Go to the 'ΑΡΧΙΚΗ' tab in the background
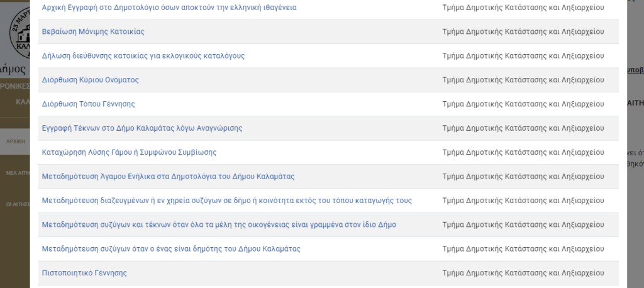The image size is (644, 288). tap(16, 141)
